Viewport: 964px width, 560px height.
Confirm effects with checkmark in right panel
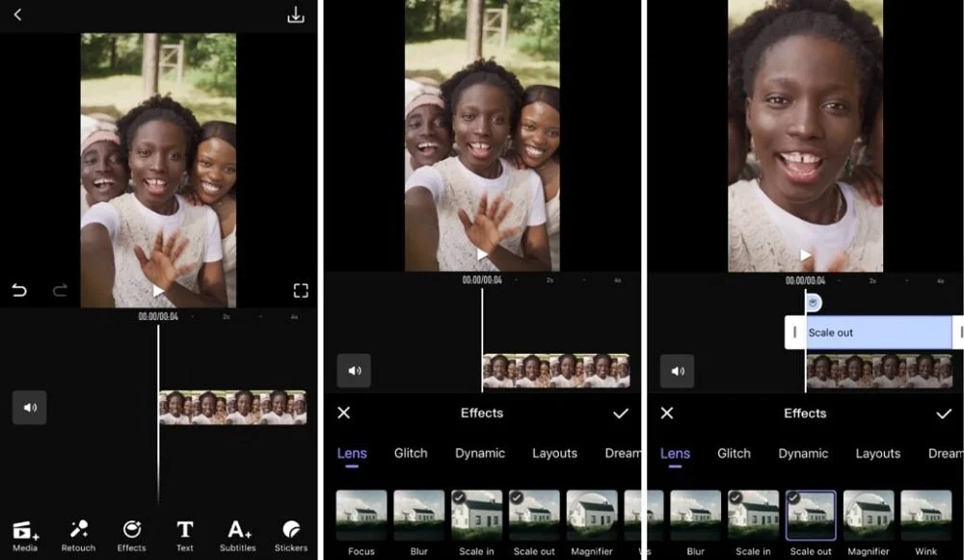click(x=944, y=413)
